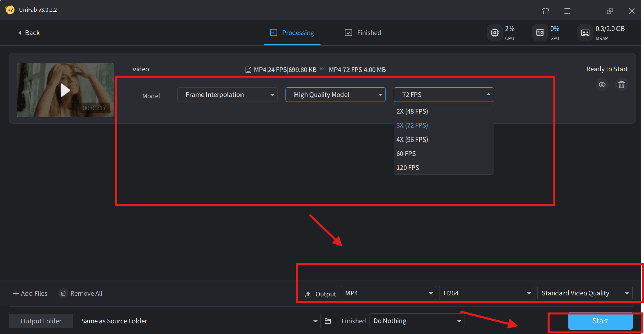Image resolution: width=644 pixels, height=334 pixels.
Task: Open the skin/theme shirt icon
Action: [x=546, y=11]
